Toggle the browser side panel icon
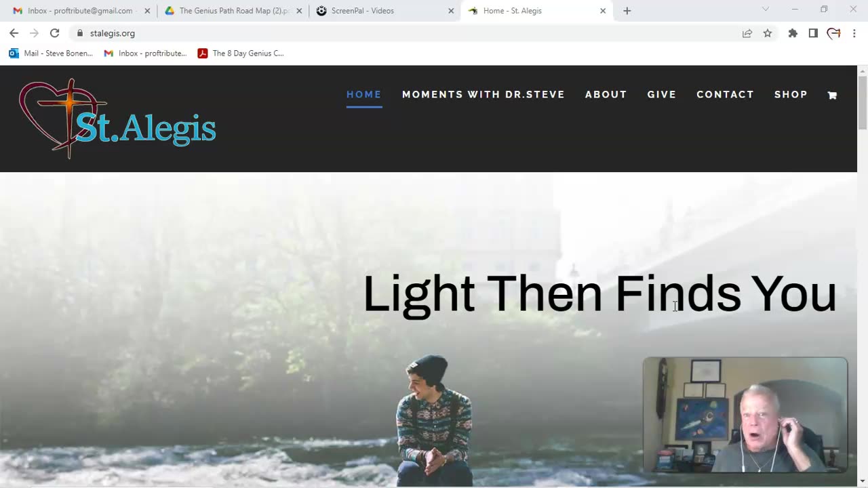This screenshot has height=488, width=868. pos(813,33)
